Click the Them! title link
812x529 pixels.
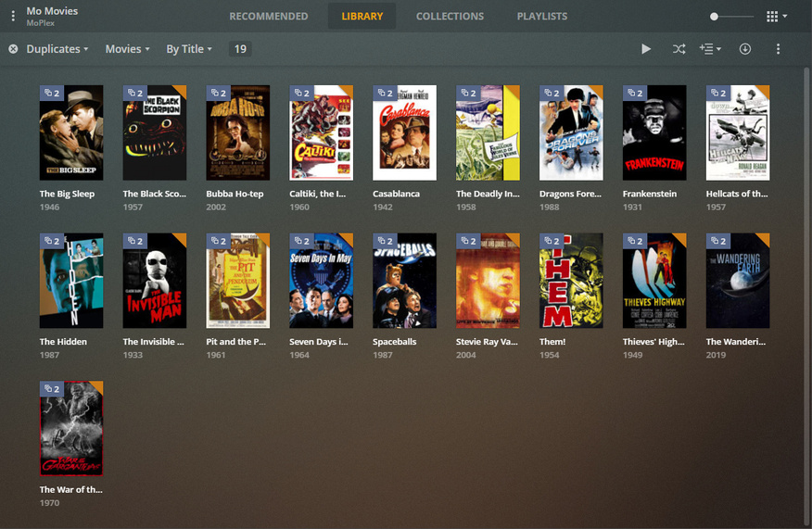coord(552,342)
